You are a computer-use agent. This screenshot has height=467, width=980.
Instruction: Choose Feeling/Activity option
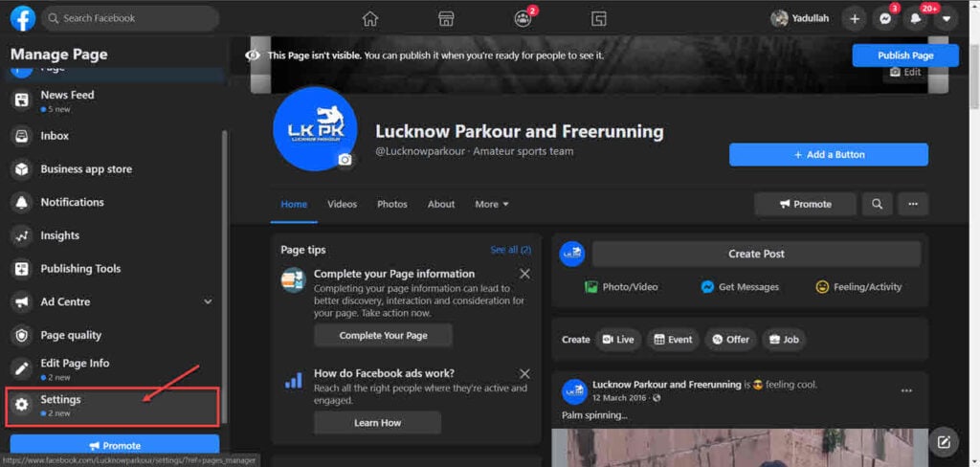858,287
